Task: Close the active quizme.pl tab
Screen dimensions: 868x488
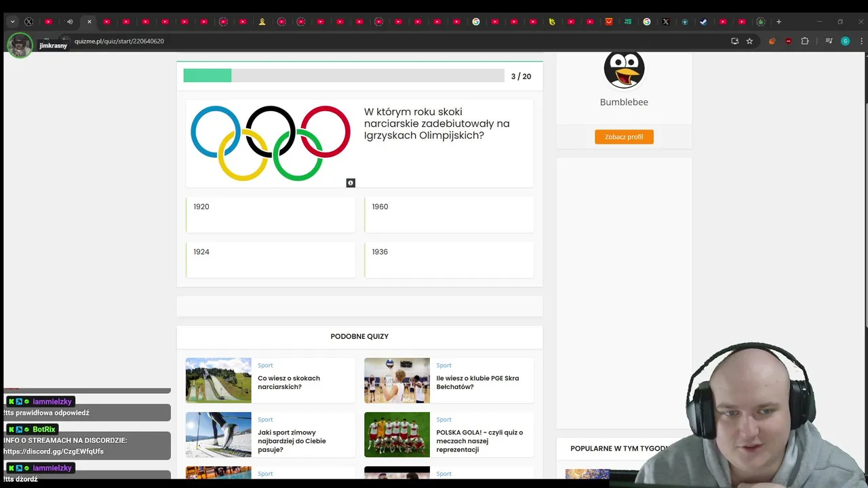Action: pos(89,22)
